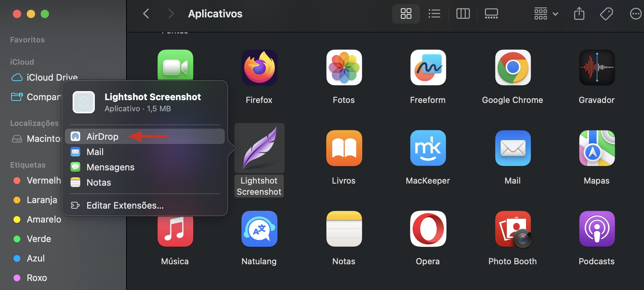This screenshot has width=644, height=290.
Task: Select the Azul tag in sidebar
Action: click(x=28, y=258)
